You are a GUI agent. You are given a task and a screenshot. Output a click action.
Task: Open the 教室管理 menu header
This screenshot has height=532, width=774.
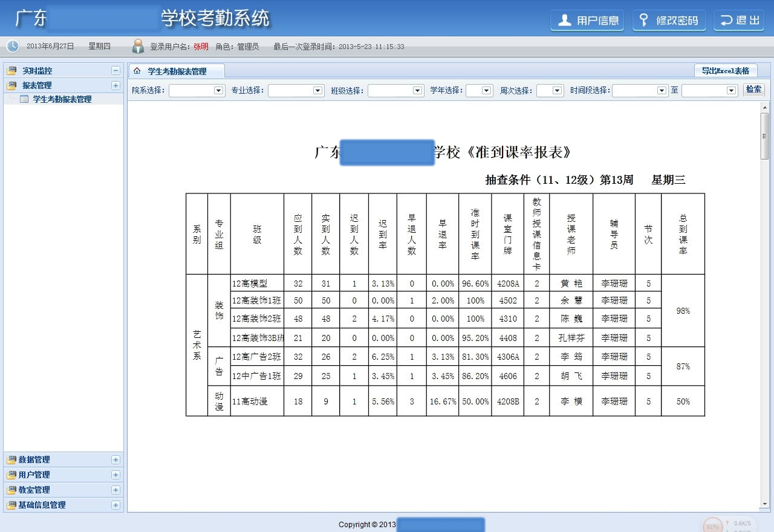point(63,490)
